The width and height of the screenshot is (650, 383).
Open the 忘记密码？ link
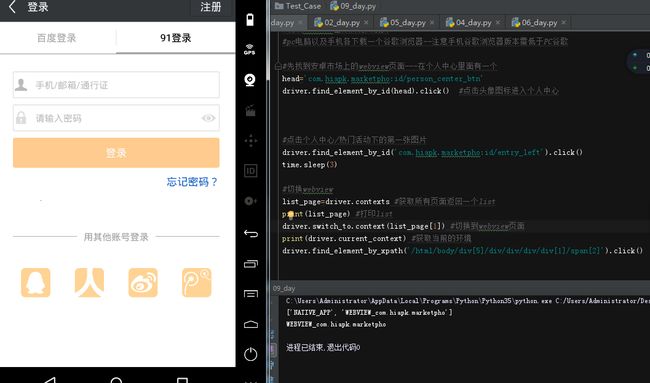click(192, 182)
